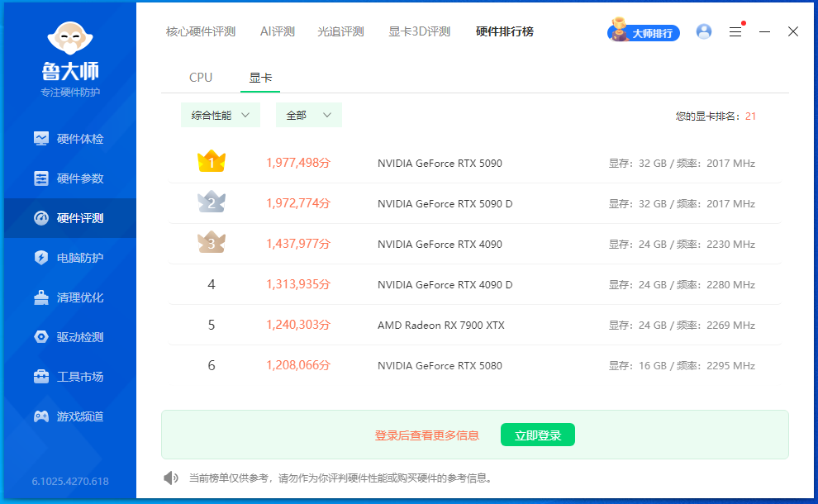The height and width of the screenshot is (504, 818).
Task: Click NVIDIA GeForce RTX 4090 name
Action: coord(440,245)
